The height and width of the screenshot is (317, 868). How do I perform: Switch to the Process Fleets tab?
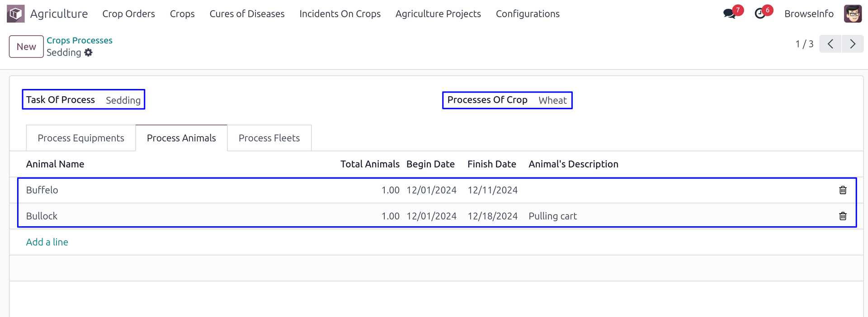click(x=269, y=138)
